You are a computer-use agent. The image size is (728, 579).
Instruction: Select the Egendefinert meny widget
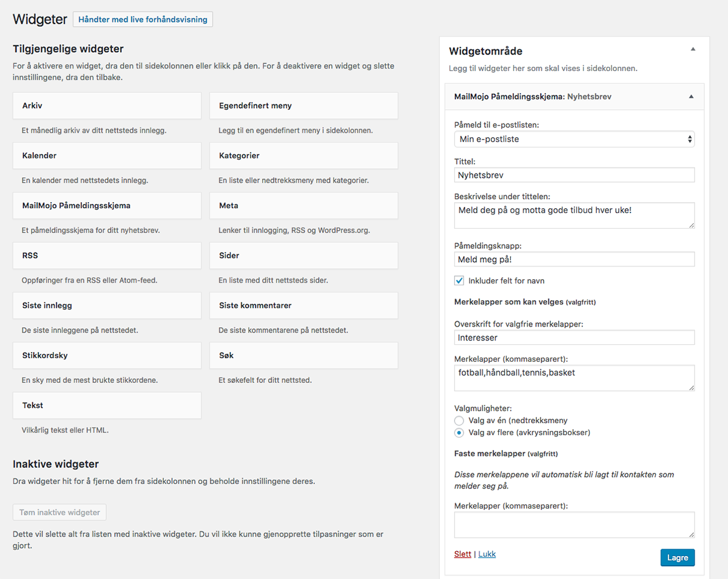click(x=304, y=106)
